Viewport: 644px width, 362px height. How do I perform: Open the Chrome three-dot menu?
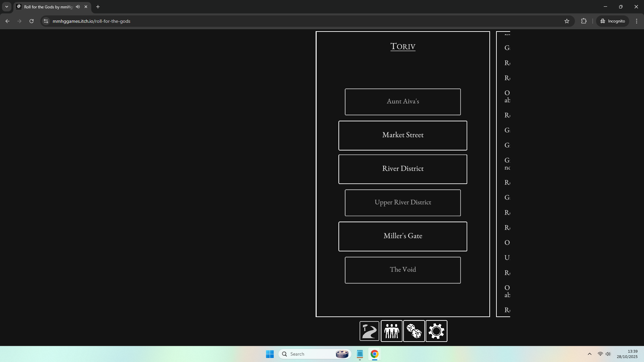637,21
